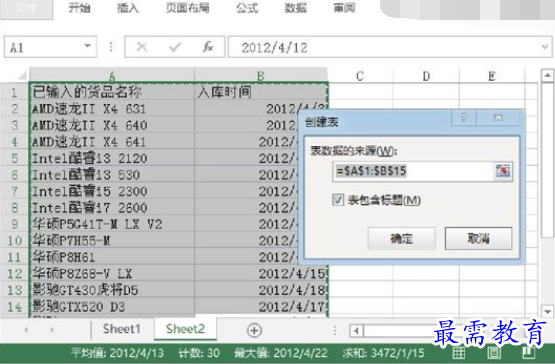Image resolution: width=555 pixels, height=364 pixels.
Task: Select the 页面布局 tab
Action: click(x=188, y=8)
